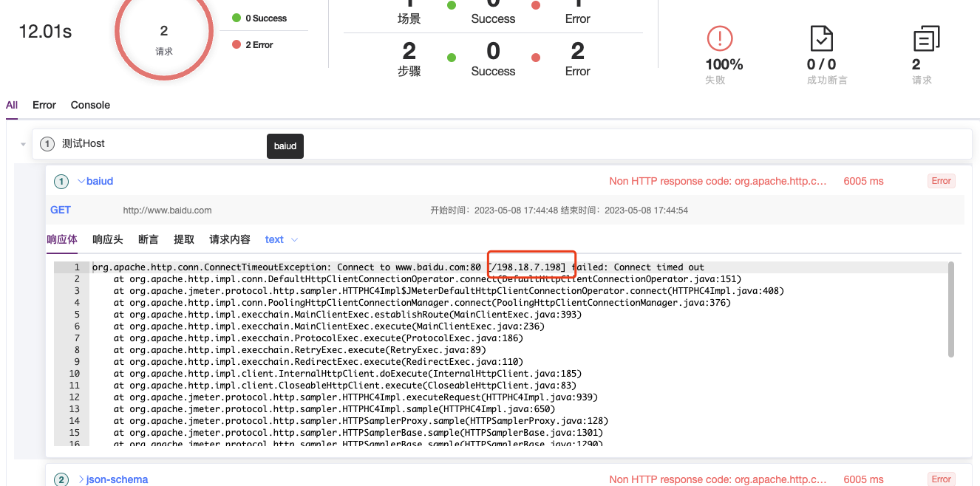Select the 断言 assertions tab
This screenshot has height=486, width=980.
click(148, 239)
